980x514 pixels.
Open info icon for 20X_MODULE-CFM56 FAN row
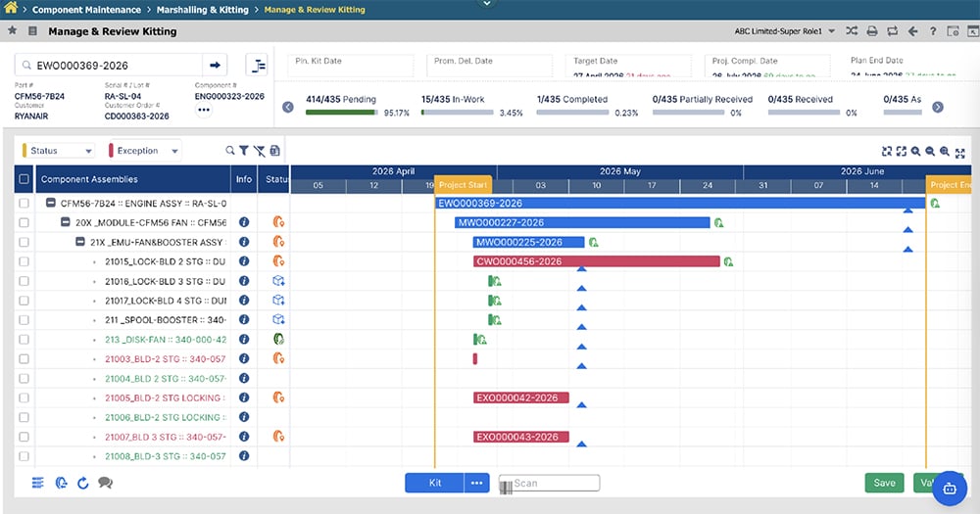click(244, 222)
